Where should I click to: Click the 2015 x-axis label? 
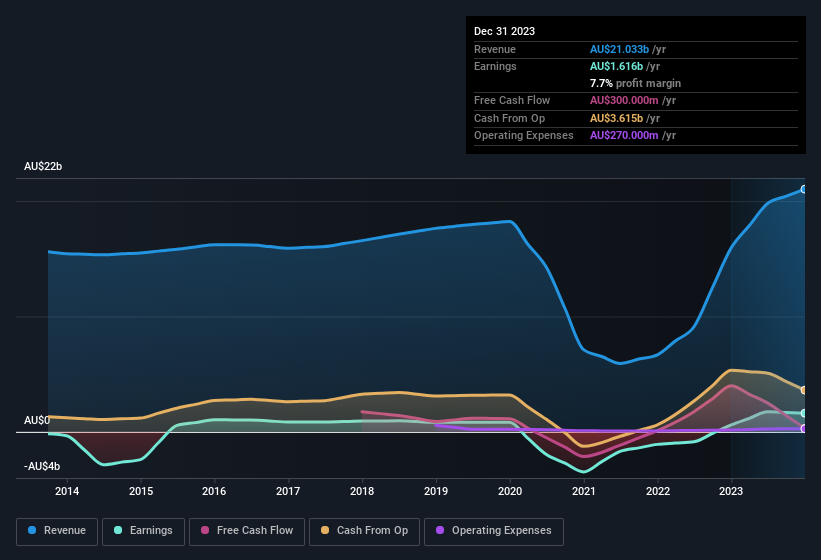click(x=141, y=491)
